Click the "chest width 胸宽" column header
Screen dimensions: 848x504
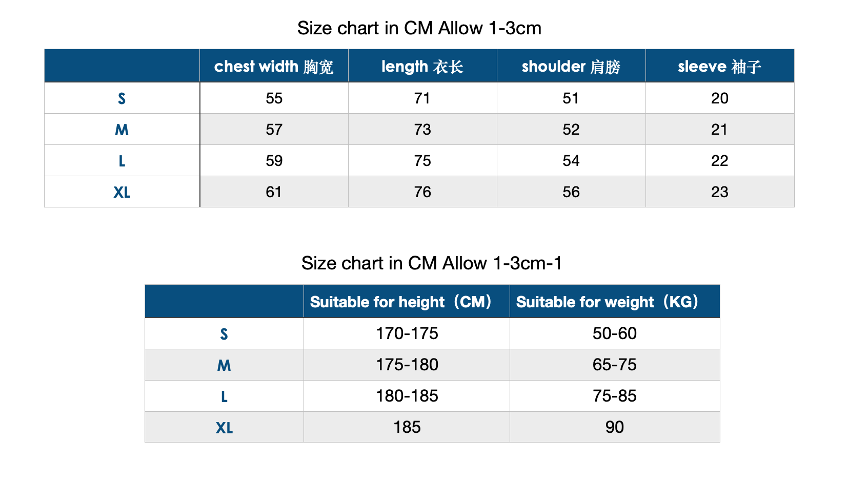click(x=274, y=67)
